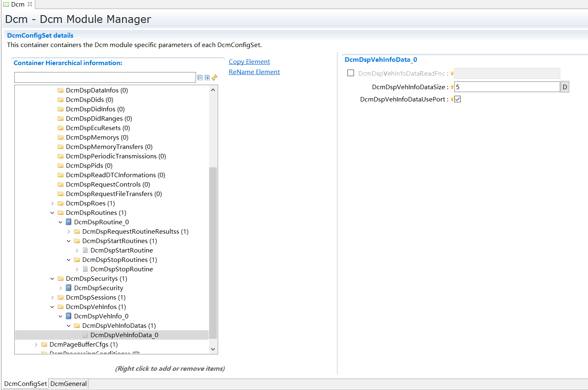Click the DcmDspRoutine_0 container icon
Image resolution: width=588 pixels, height=390 pixels.
[69, 222]
